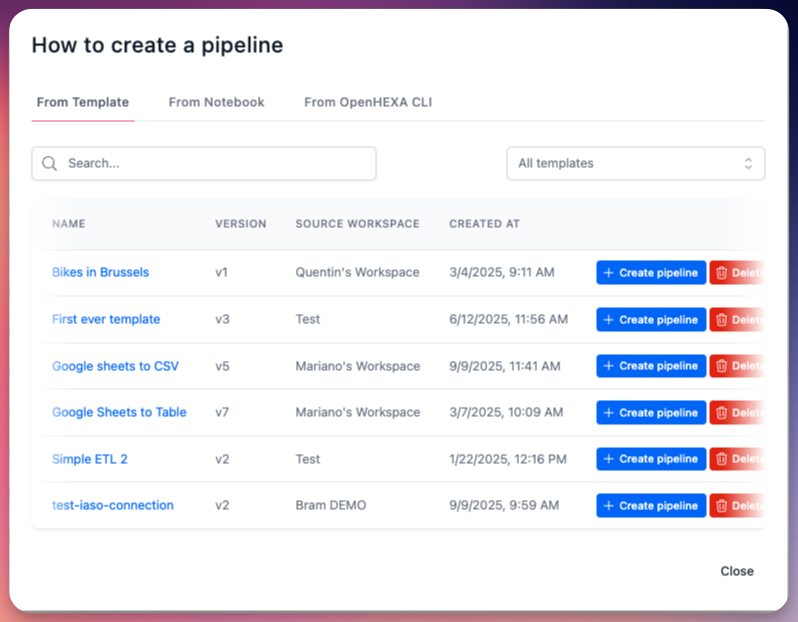798x622 pixels.
Task: Click the v5 version cell
Action: click(x=222, y=366)
